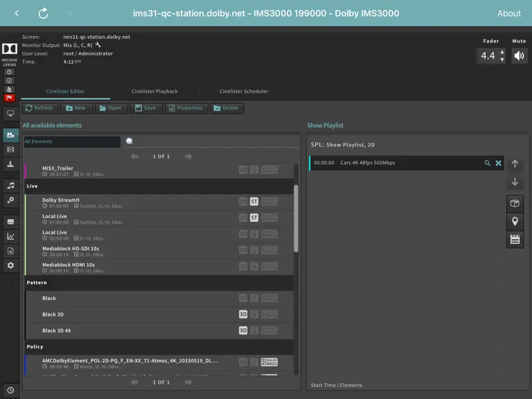Screen dimensions: 532x399
Task: Click the location pin marker icon
Action: coord(515,221)
